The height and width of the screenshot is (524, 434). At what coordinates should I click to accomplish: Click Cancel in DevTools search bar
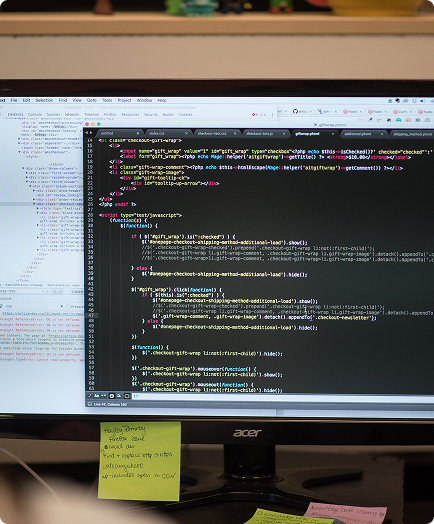[x=77, y=291]
